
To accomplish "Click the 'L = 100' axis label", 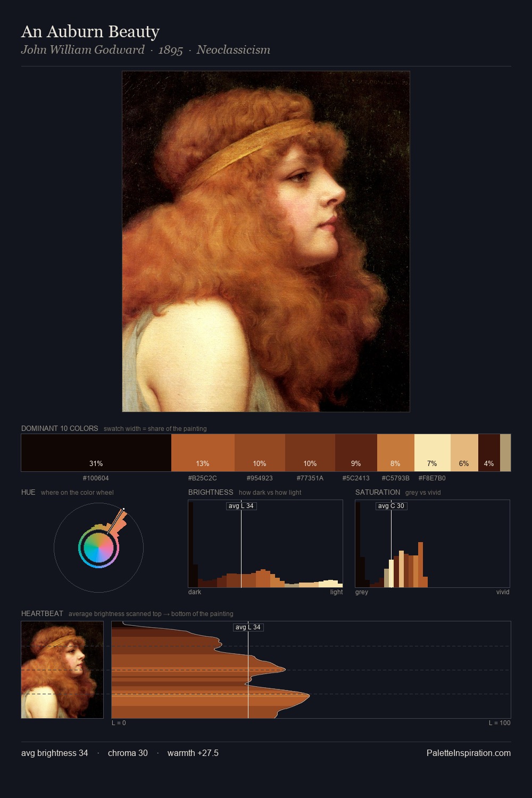I will pos(500,723).
